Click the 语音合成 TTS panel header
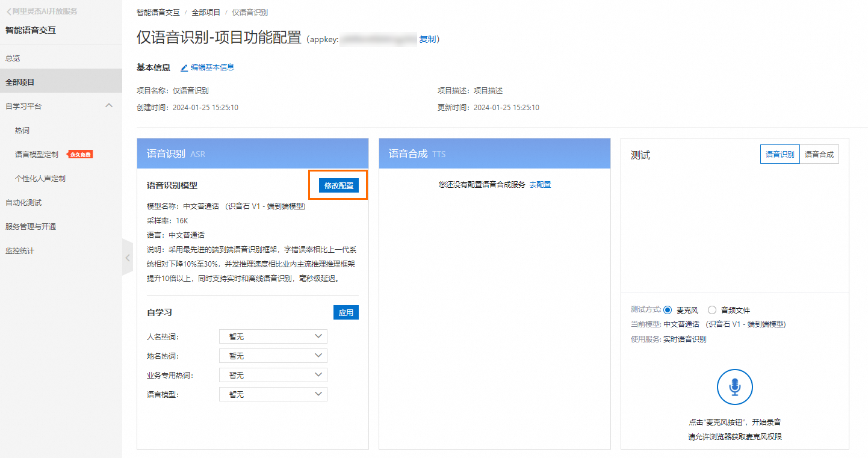This screenshot has width=868, height=458. click(495, 153)
